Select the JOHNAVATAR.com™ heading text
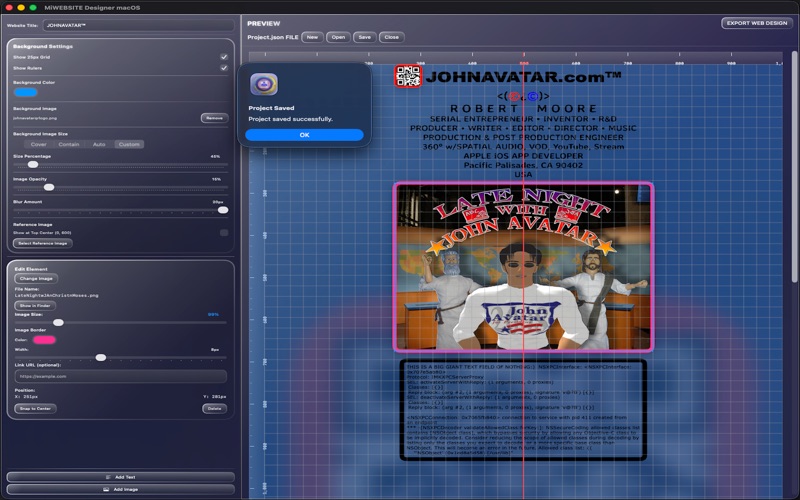 tap(523, 77)
